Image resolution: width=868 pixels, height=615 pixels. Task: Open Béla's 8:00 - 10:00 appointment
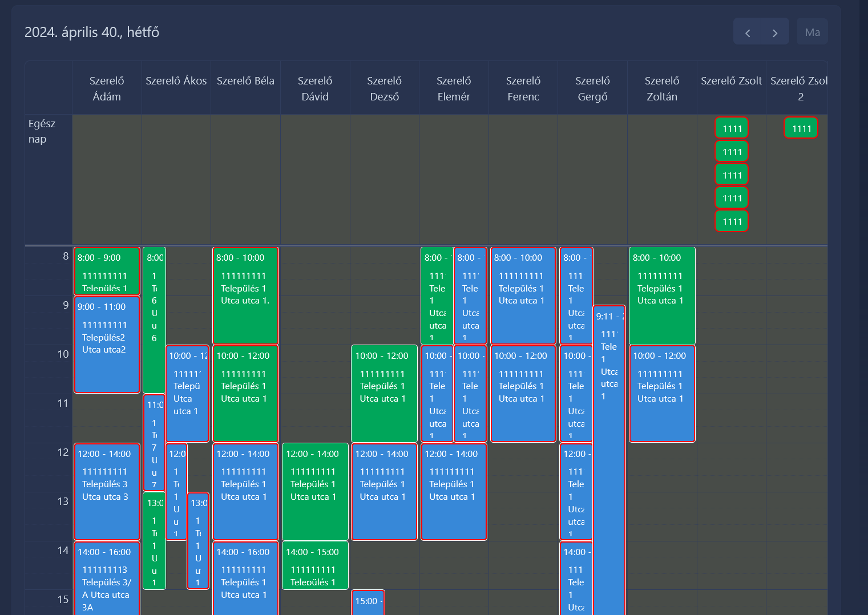[245, 296]
